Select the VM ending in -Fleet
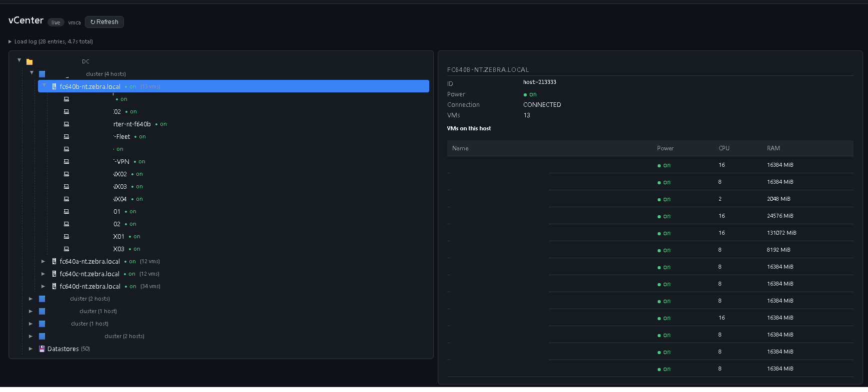 [x=122, y=136]
